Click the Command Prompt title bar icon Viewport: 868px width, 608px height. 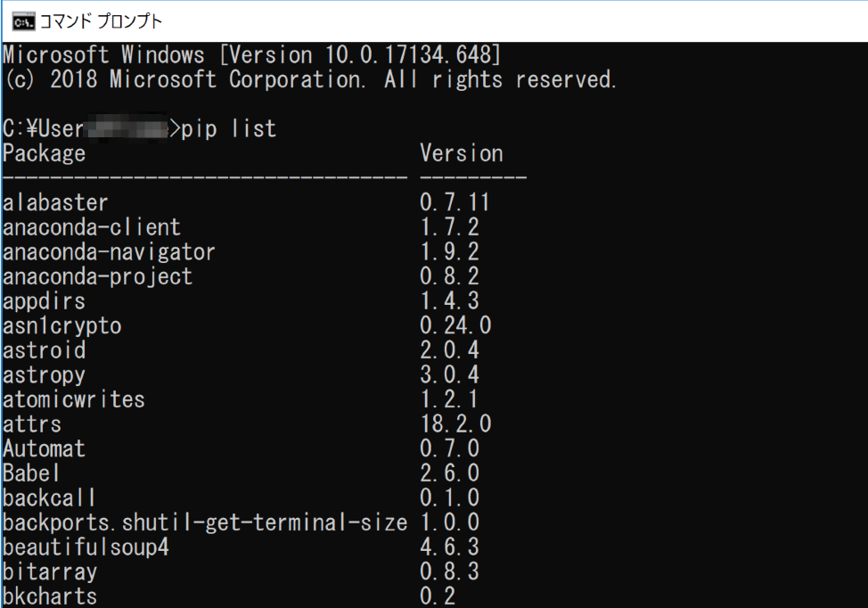coord(23,21)
